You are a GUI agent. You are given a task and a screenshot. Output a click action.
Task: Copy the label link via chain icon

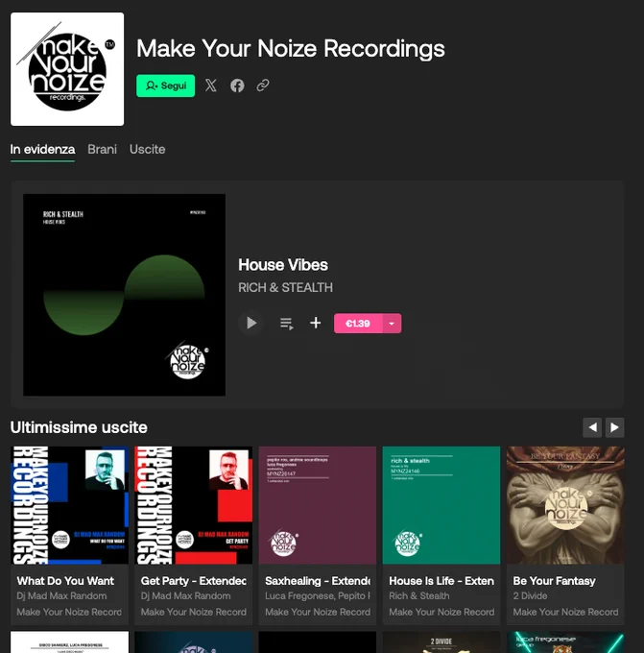coord(263,85)
